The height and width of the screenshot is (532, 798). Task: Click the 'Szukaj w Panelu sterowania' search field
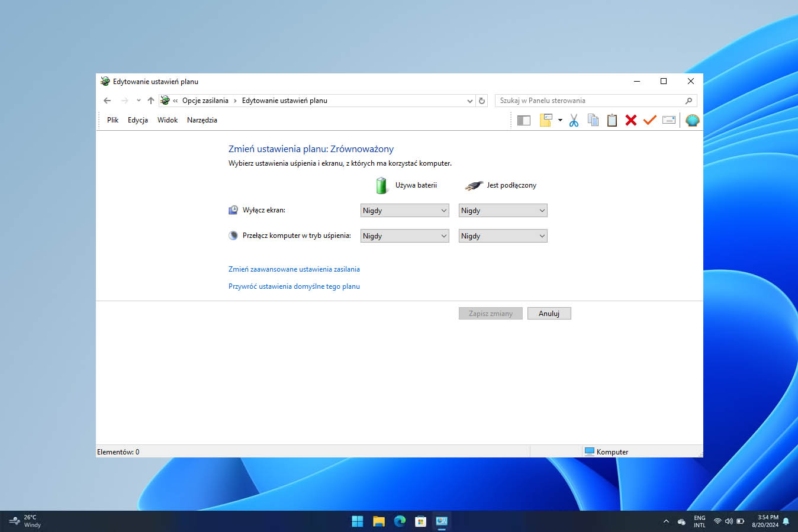(x=589, y=101)
